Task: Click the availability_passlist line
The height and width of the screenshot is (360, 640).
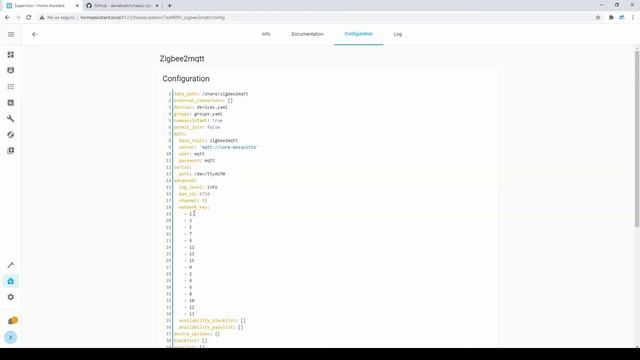Action: [211, 327]
